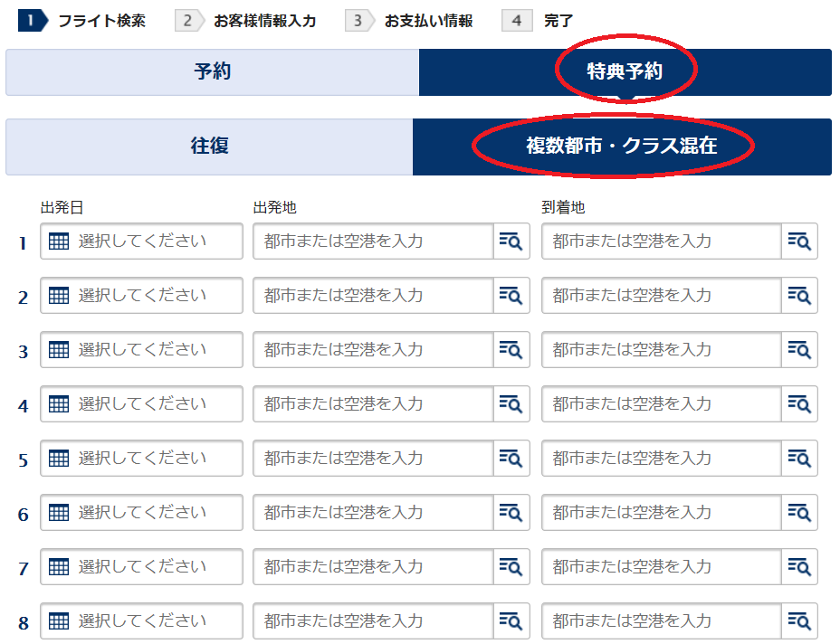This screenshot has height=644, width=840.
Task: Focus row 4 出発地 city input field
Action: (374, 404)
